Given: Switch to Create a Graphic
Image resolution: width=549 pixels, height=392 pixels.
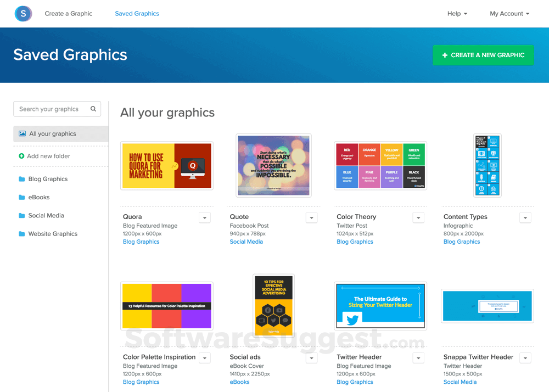Looking at the screenshot, I should (x=68, y=13).
